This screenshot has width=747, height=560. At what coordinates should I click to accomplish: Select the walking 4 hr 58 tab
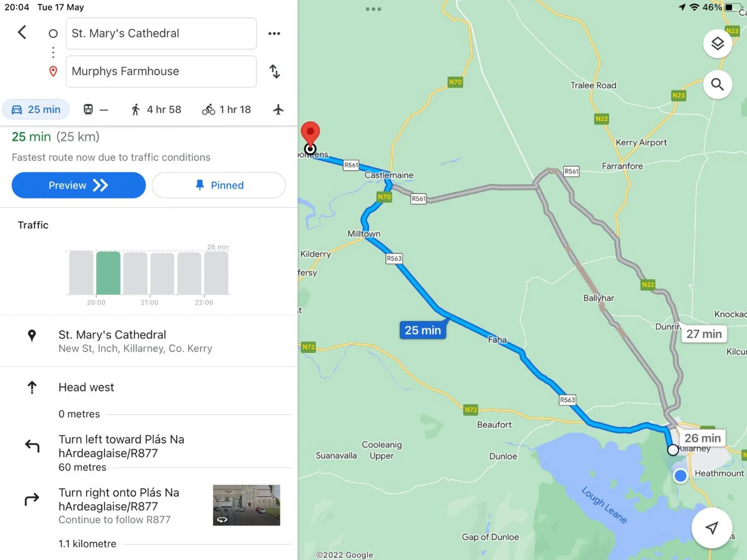156,109
